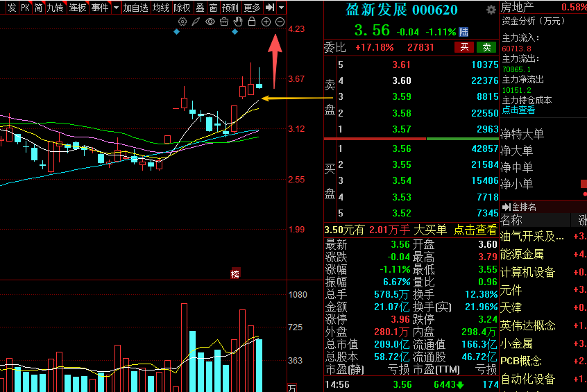
Task: Click 点击查看 link under 主力持仓成本
Action: pos(518,110)
